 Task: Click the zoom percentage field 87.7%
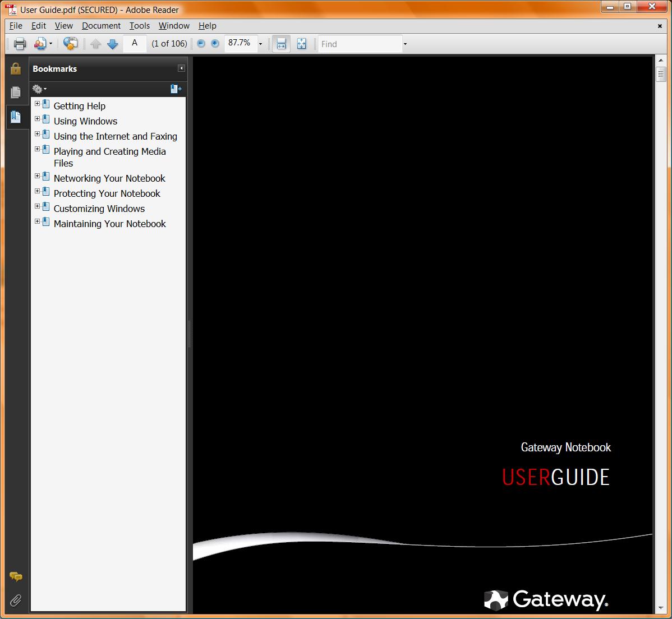(x=241, y=43)
